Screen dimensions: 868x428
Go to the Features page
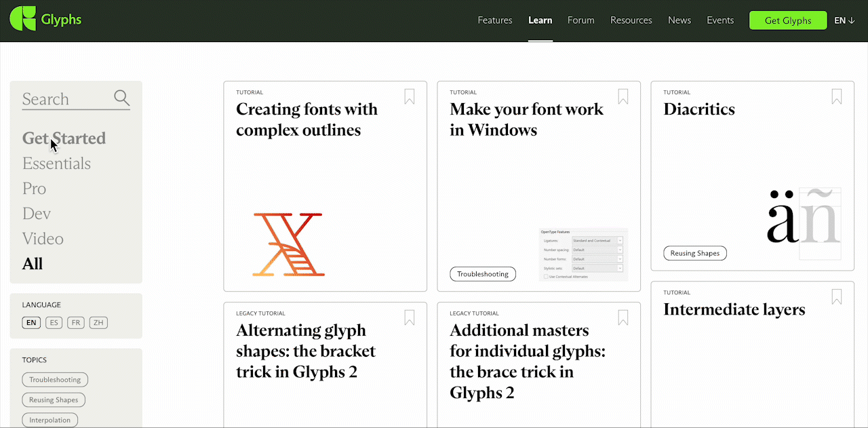click(494, 20)
